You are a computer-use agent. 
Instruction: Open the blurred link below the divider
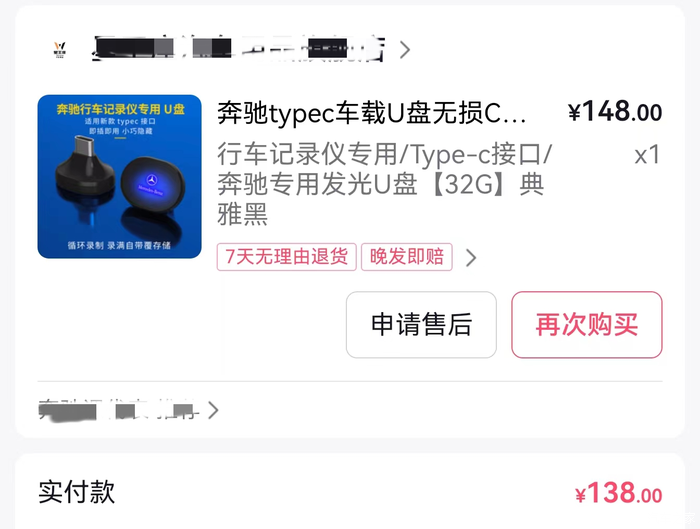118,410
